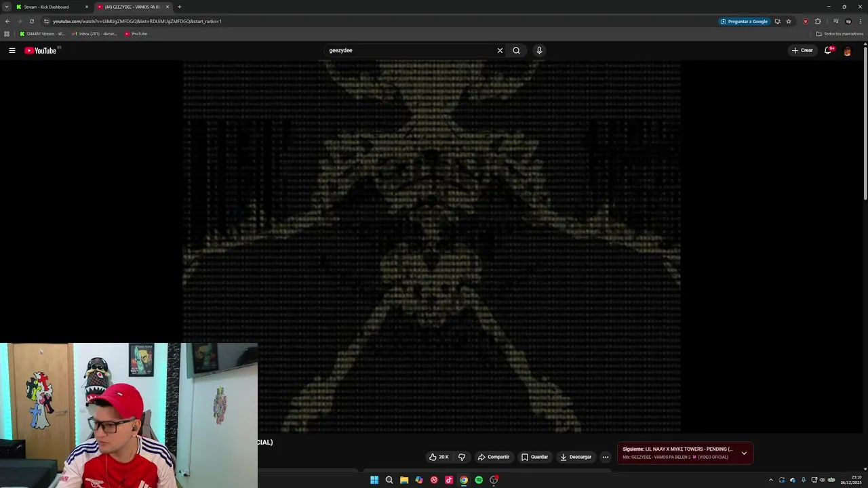Open the Inbox (281) Gmail bookmark
868x488 pixels.
coord(94,34)
